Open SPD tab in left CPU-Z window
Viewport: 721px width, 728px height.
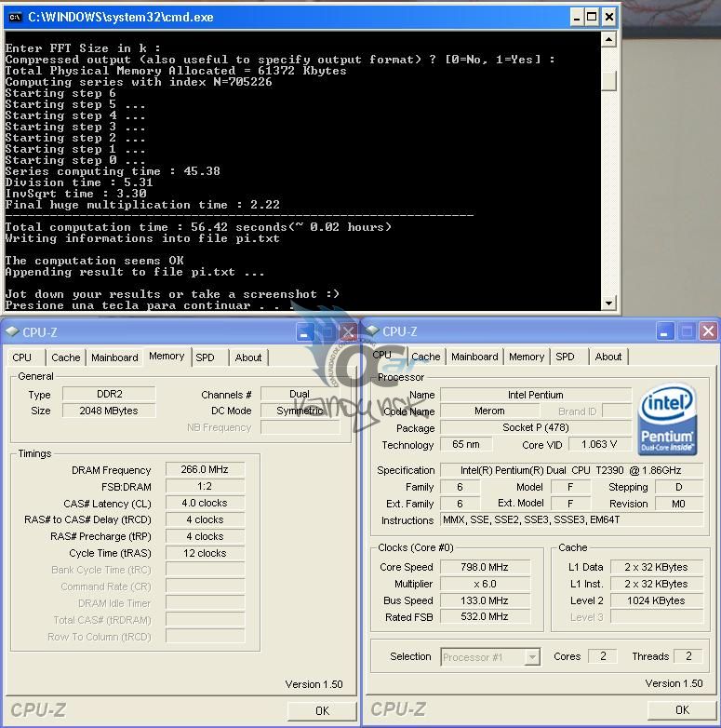coord(205,357)
